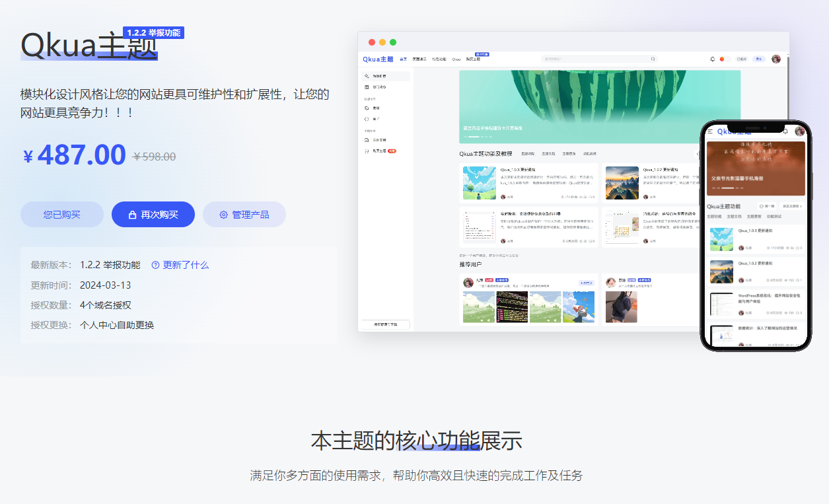Screen dimensions: 829x504
Task: Click the 换一换 refresh button in phone preview
Action: coord(766,206)
